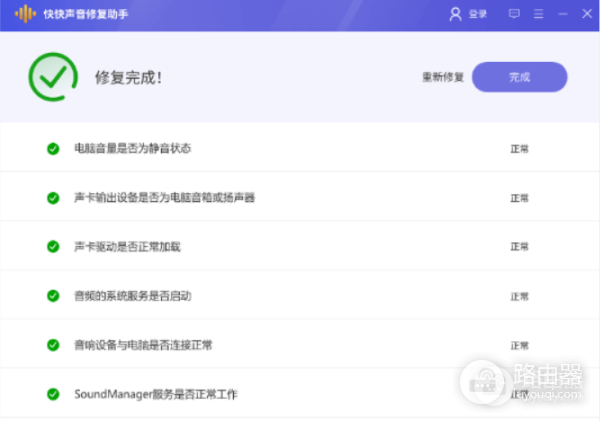
Task: Click green check beside SoundManager服务 row
Action: tap(53, 394)
